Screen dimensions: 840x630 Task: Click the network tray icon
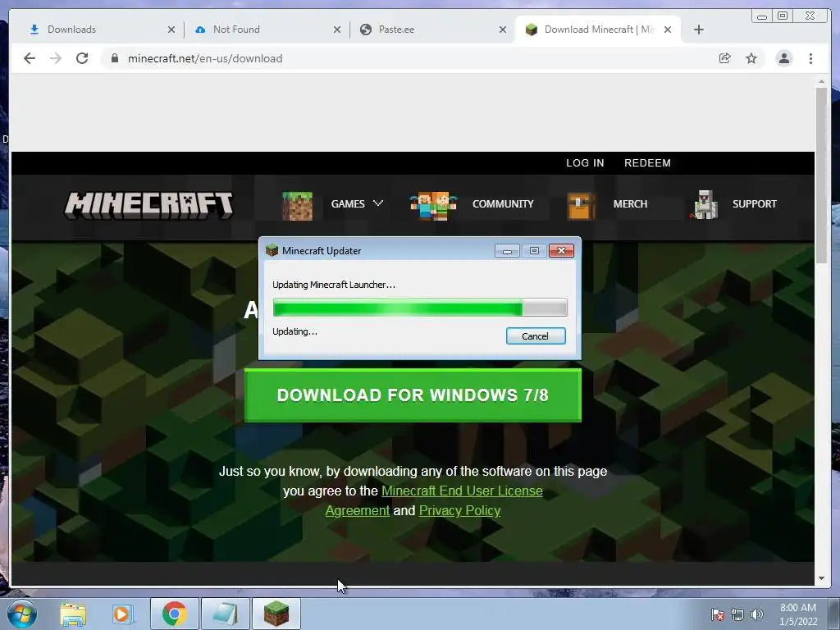[x=737, y=614]
